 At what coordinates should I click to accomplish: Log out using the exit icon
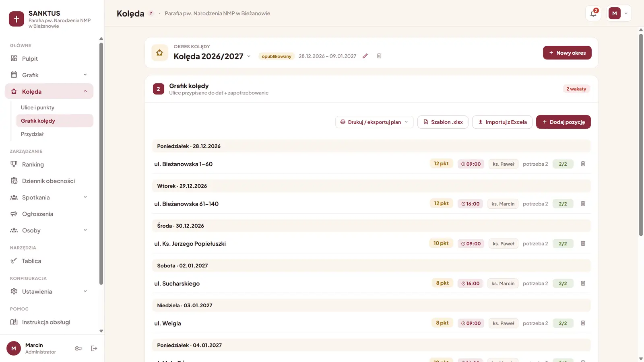[x=94, y=348]
